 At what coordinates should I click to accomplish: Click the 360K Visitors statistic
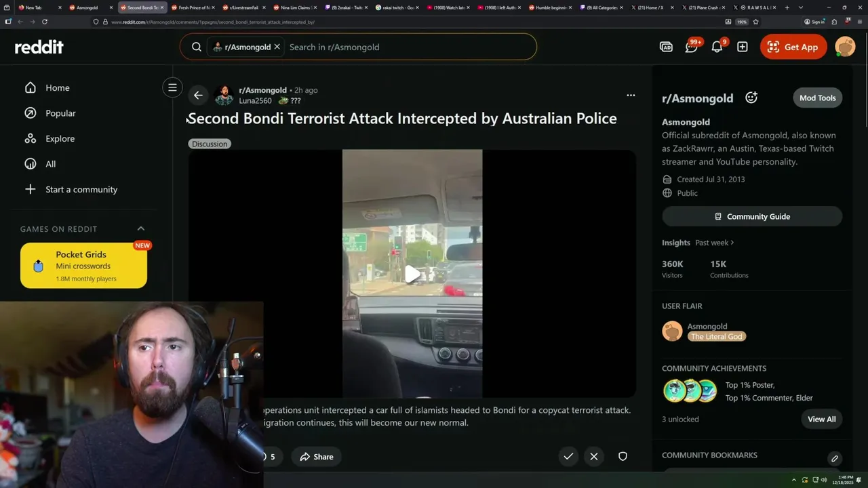[673, 269]
